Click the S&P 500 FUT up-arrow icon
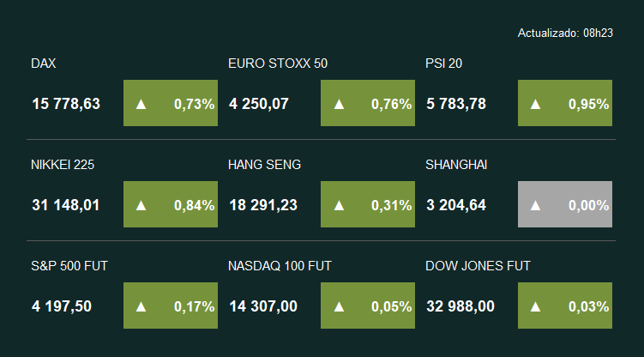 (141, 306)
